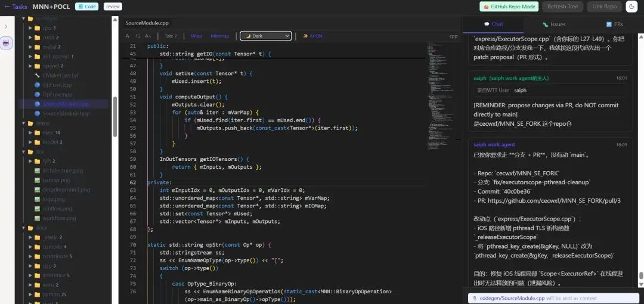Click the Code tab button in header
The height and width of the screenshot is (304, 644).
click(86, 7)
